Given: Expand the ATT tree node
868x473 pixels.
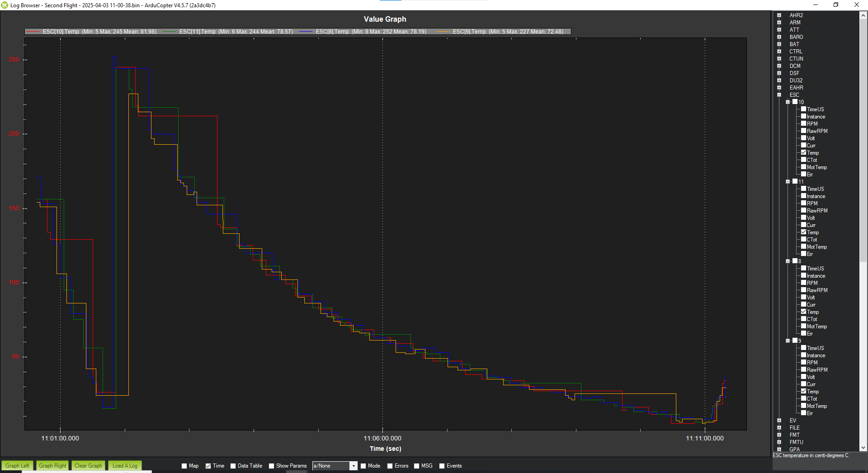Looking at the screenshot, I should click(779, 30).
